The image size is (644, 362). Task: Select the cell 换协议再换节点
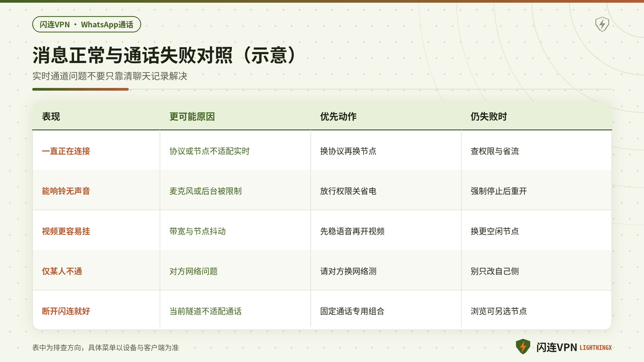(x=386, y=150)
